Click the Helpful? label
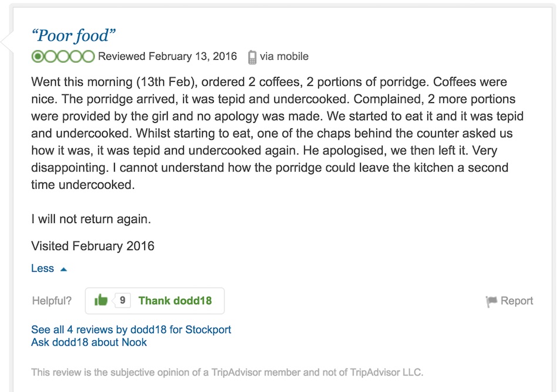Image resolution: width=558 pixels, height=392 pixels. (x=52, y=300)
